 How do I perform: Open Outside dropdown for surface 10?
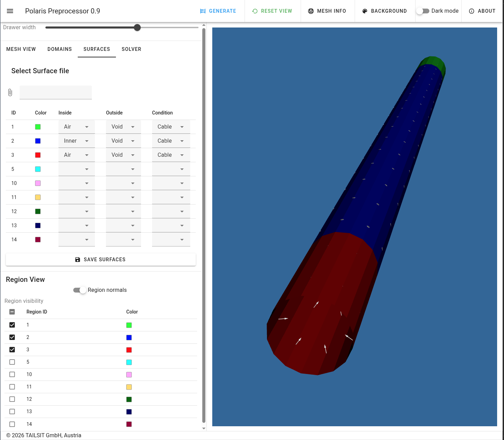(124, 183)
